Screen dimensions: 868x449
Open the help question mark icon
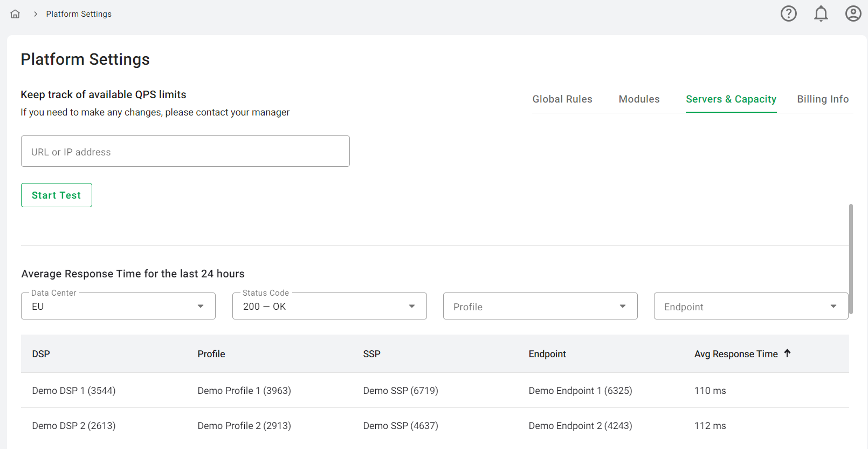(x=788, y=13)
